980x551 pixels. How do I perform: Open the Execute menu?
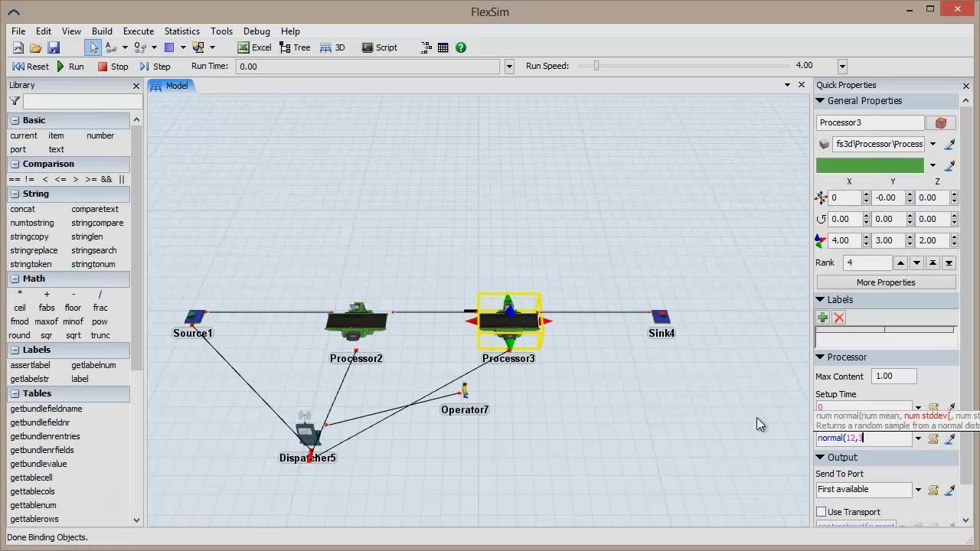139,31
